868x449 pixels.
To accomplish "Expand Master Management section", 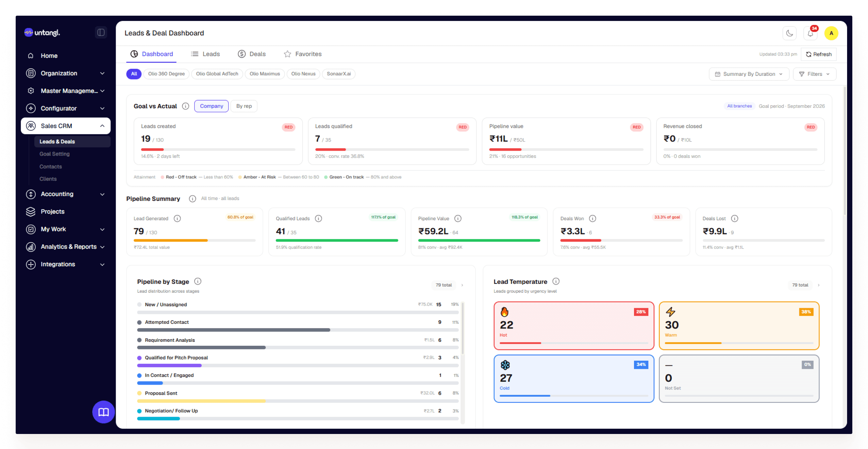I will tap(66, 91).
